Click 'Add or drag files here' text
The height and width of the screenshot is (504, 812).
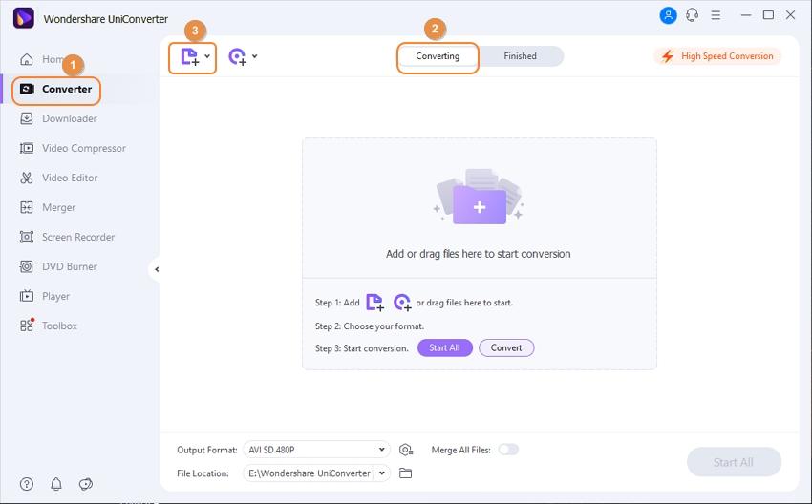point(479,254)
